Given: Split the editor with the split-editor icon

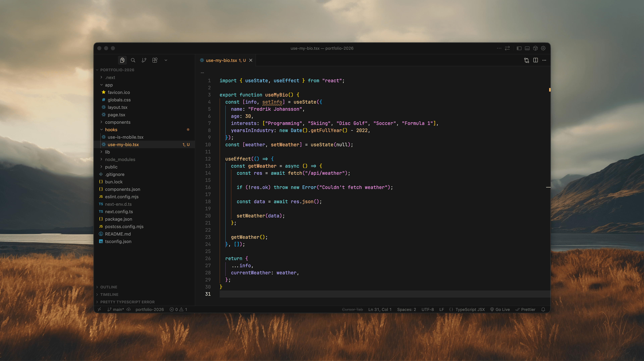Looking at the screenshot, I should [x=535, y=60].
